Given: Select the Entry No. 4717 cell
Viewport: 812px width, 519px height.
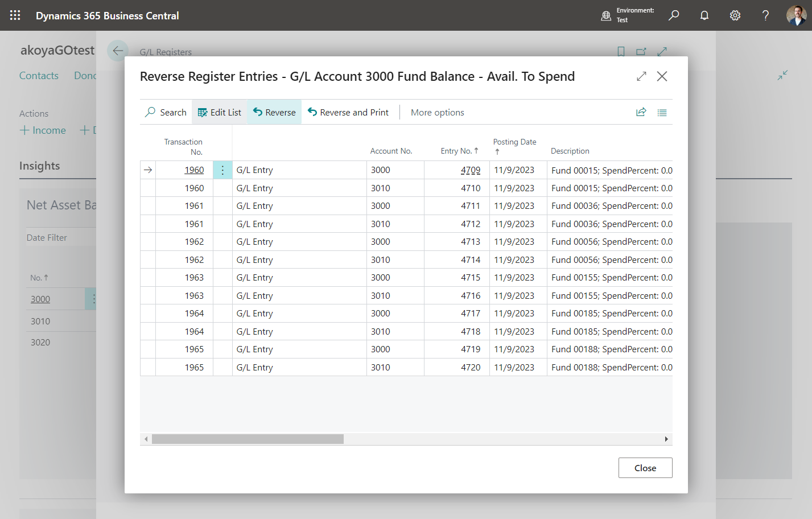Looking at the screenshot, I should 457,314.
